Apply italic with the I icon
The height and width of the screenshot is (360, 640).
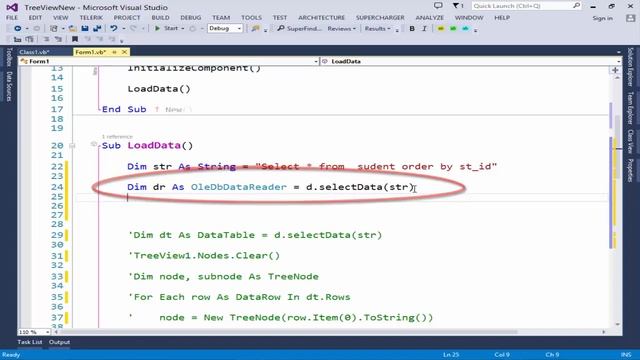(x=424, y=29)
